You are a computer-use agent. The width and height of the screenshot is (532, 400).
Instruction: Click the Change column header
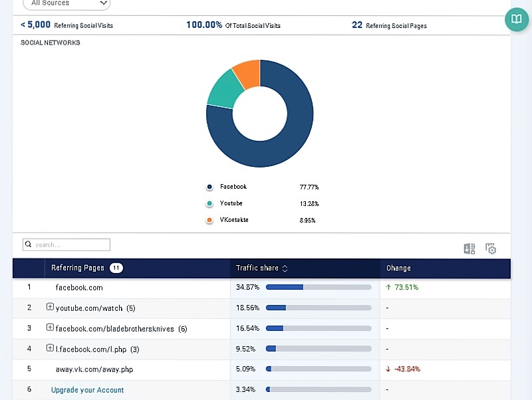point(398,268)
